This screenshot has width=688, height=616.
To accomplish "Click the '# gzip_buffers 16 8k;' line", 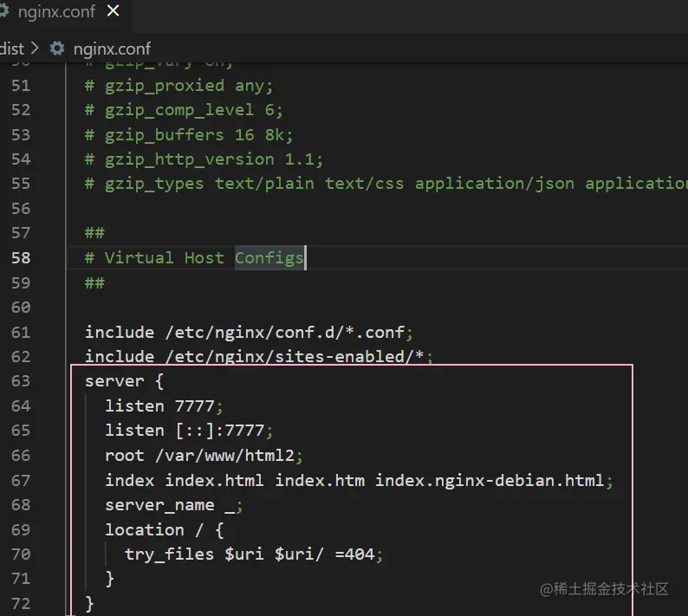I will pos(189,135).
